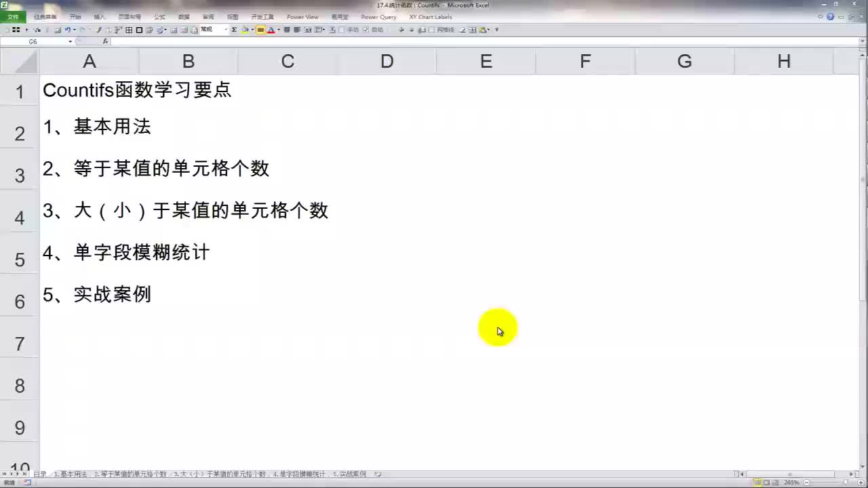Image resolution: width=868 pixels, height=488 pixels.
Task: Click the cell 4、单字段模糊统计
Action: (x=126, y=253)
